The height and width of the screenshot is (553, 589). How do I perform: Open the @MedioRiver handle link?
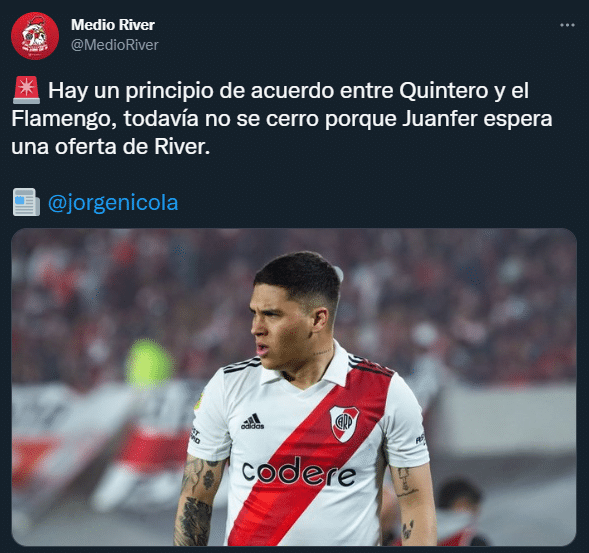click(x=115, y=45)
